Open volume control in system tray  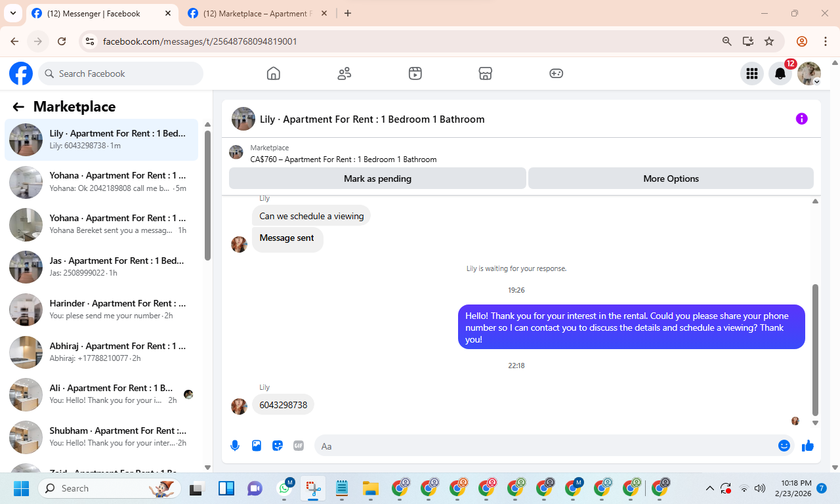pos(760,488)
